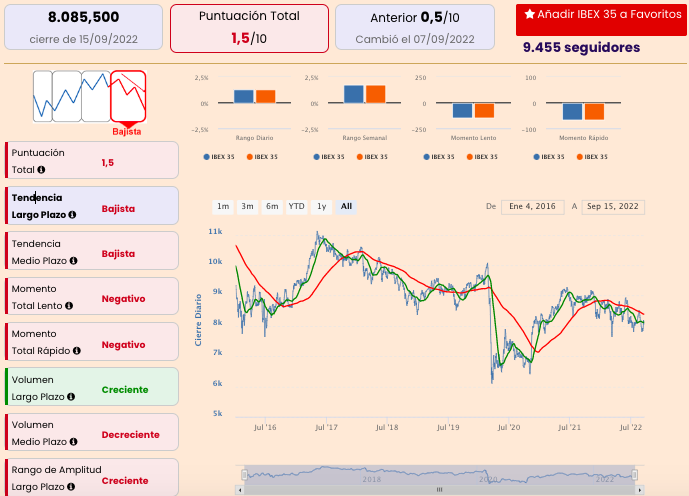Click the A date field Sep 15, 2022
689x496 pixels.
coord(613,206)
